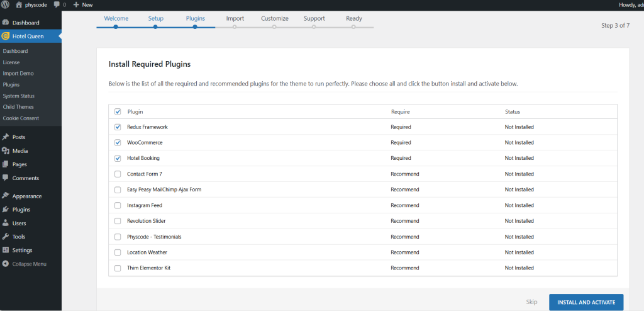Screen dimensions: 644x311
Task: Uncheck the WooCommerce checkbox
Action: click(x=118, y=143)
